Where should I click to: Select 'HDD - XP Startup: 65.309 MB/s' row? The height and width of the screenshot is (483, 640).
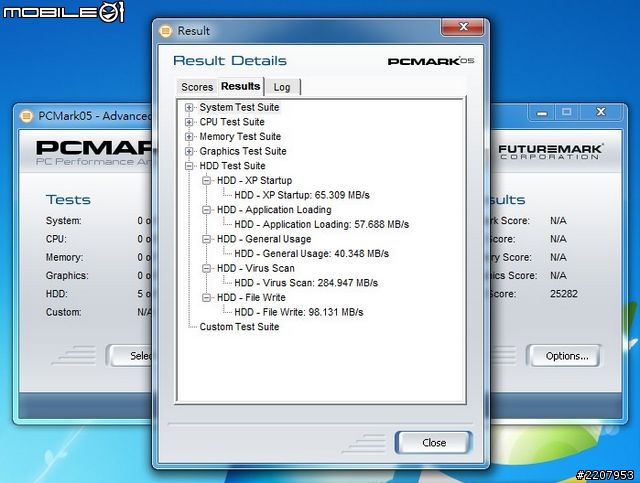click(x=302, y=195)
